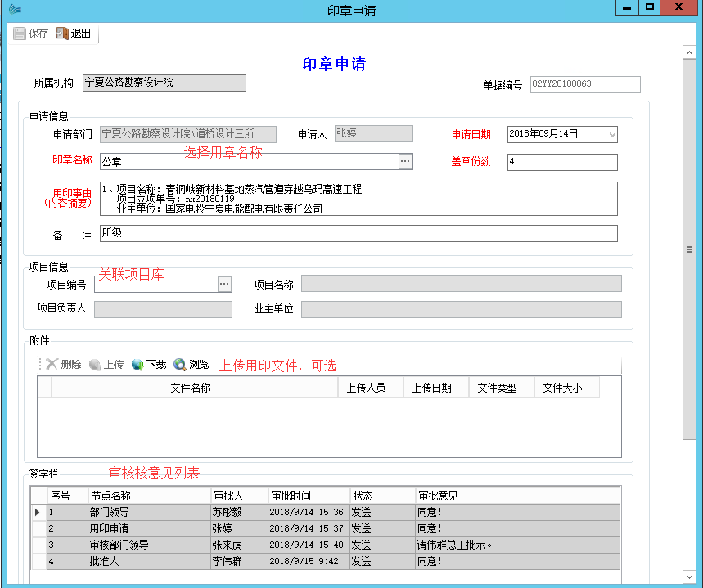
Task: Click the 印章名称 input field containing 公章
Action: pyautogui.click(x=250, y=162)
